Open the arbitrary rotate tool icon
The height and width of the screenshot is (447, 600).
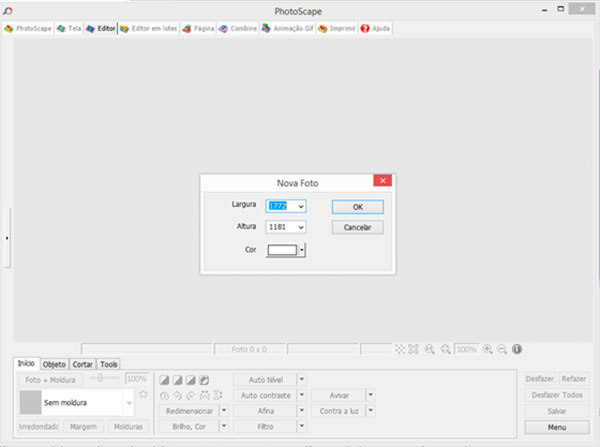(x=164, y=395)
